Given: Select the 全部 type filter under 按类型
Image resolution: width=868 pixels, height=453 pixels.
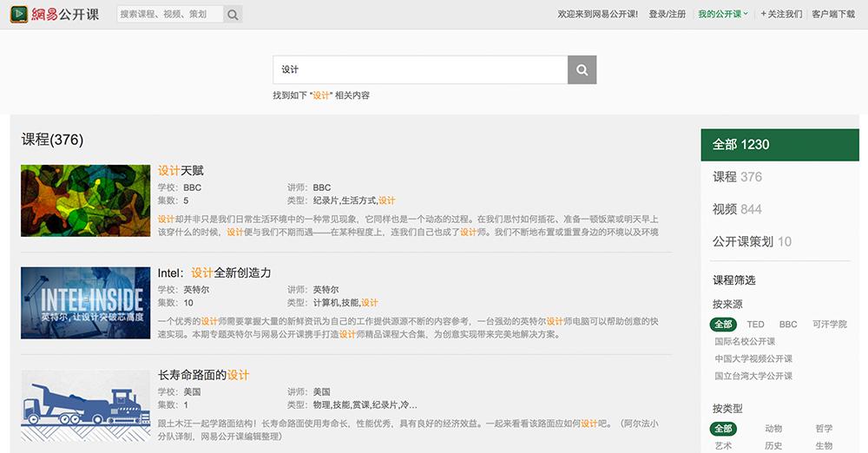Looking at the screenshot, I should point(723,429).
